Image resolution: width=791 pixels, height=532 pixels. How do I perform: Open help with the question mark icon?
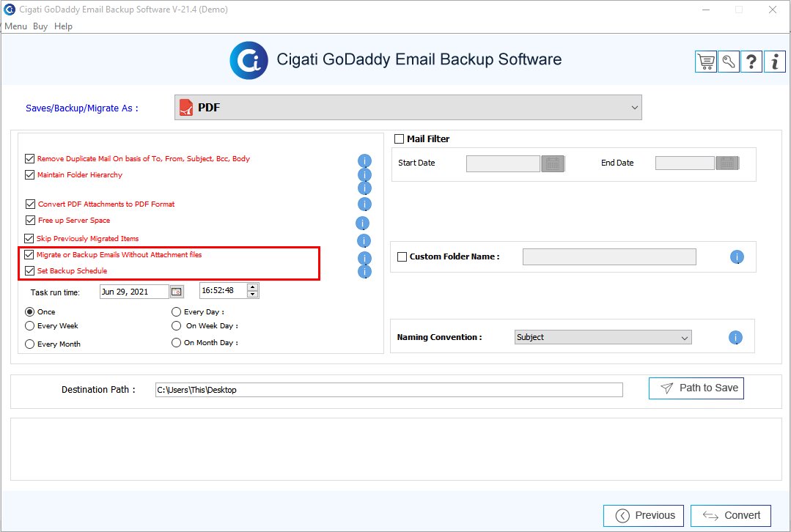tap(751, 62)
